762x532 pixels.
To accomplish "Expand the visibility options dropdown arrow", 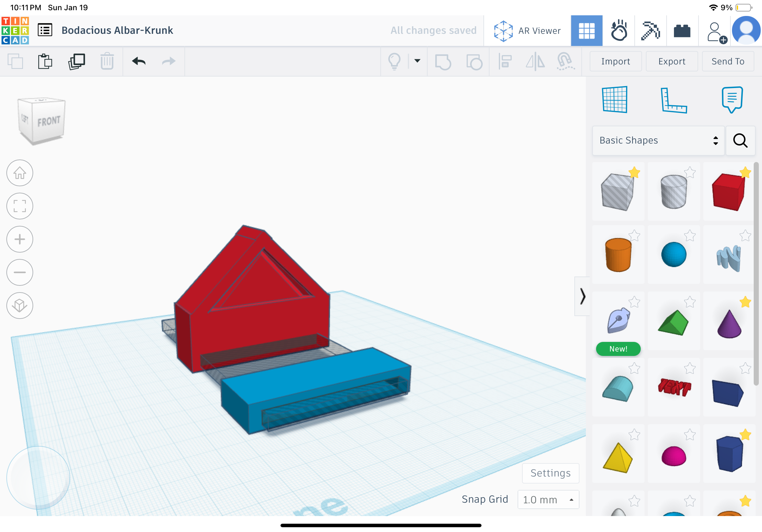I will click(x=417, y=61).
